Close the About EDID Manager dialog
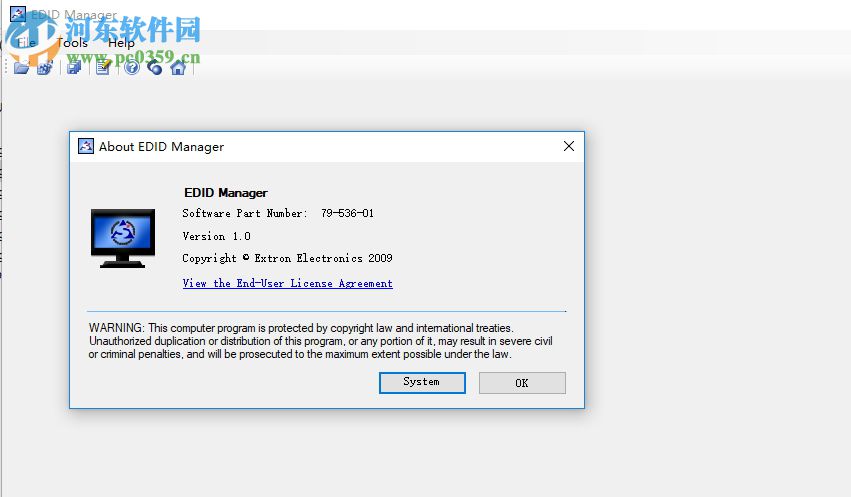851x497 pixels. (x=569, y=146)
